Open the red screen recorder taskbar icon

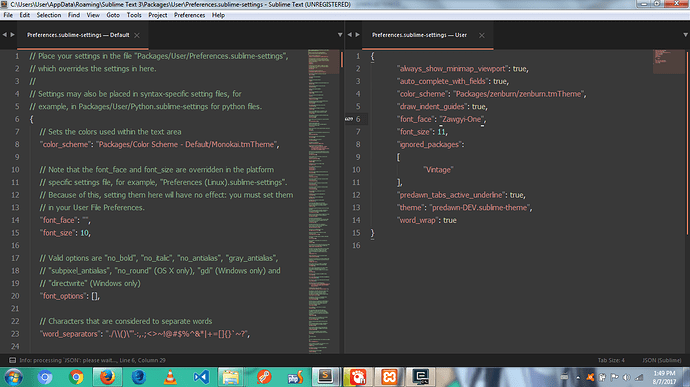point(358,377)
